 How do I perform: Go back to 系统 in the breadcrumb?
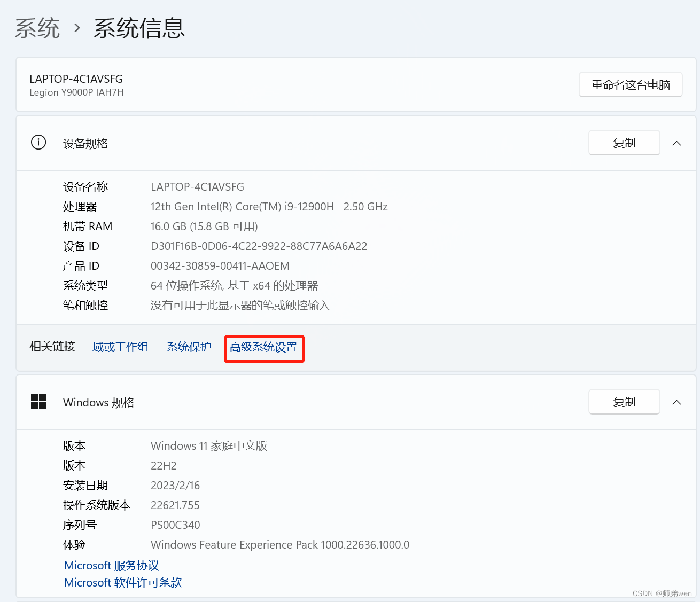(37, 28)
